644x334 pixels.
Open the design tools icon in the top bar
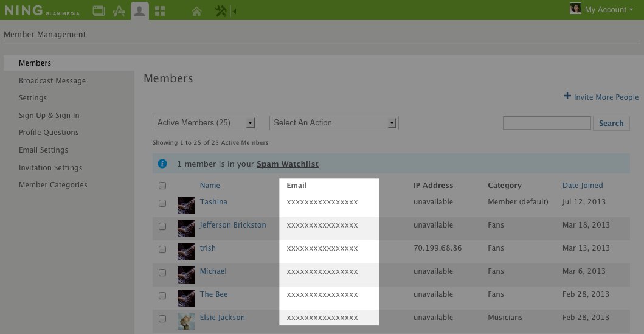119,10
